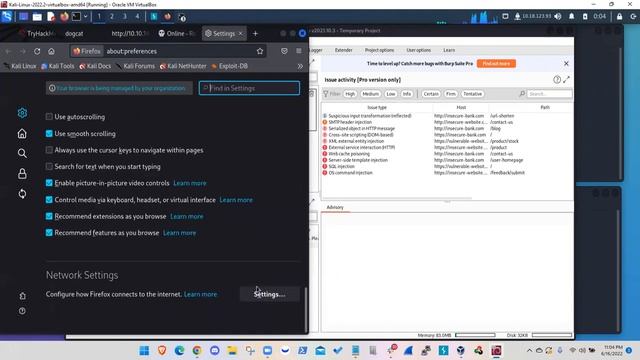Launch Firefox from the Kali panel
This screenshot has width=640, height=360.
pos(64,17)
